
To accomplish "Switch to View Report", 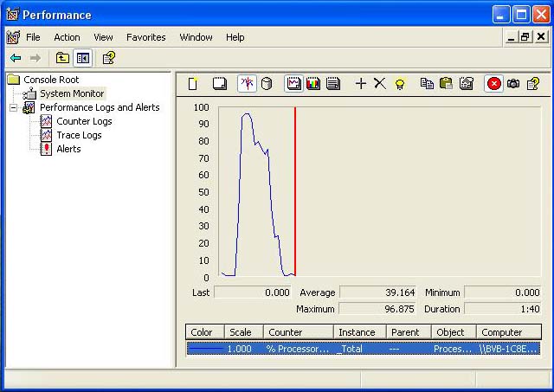I will click(333, 84).
